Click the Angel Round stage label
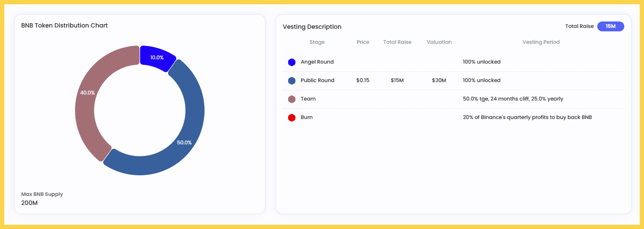The image size is (644, 229). [317, 62]
